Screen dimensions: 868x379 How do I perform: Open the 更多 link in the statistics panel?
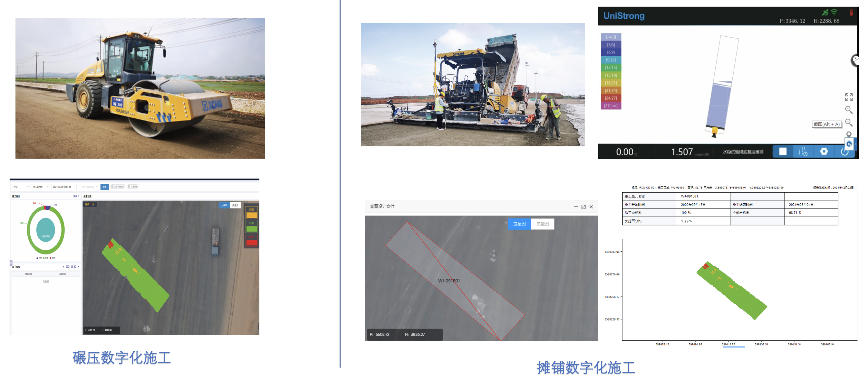point(76,196)
